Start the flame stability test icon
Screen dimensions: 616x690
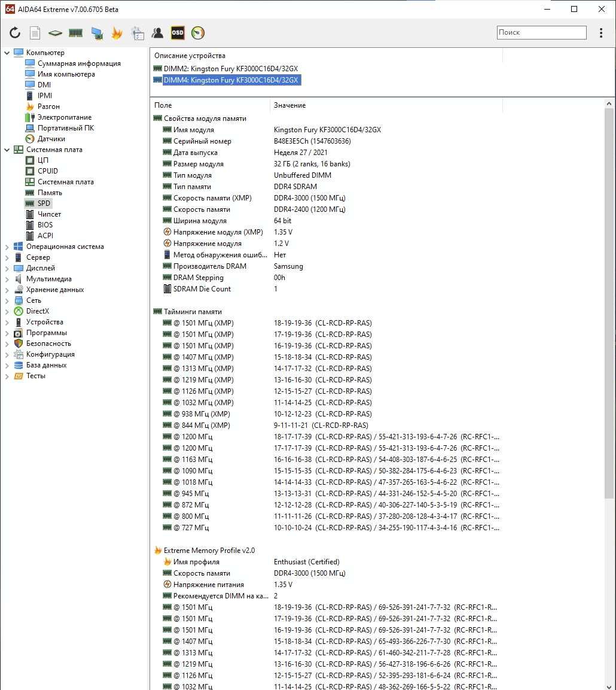117,33
